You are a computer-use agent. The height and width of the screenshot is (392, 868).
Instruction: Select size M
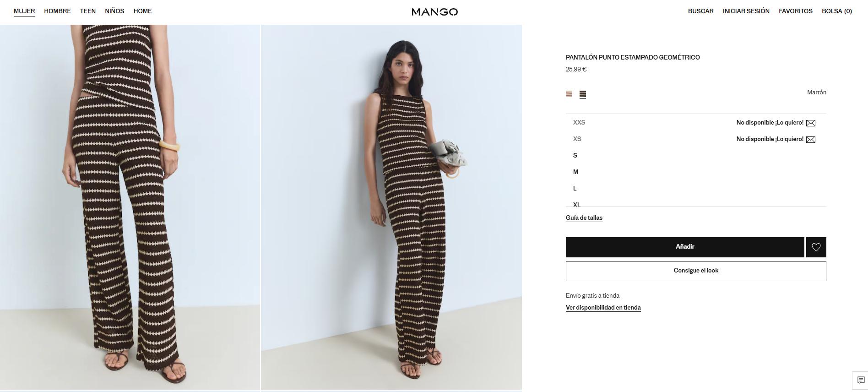[575, 172]
